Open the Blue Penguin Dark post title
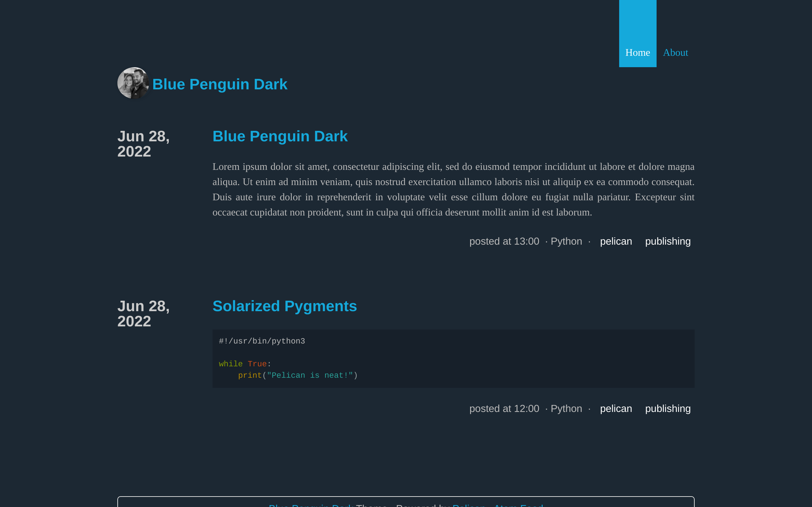This screenshot has width=812, height=507. (x=280, y=136)
